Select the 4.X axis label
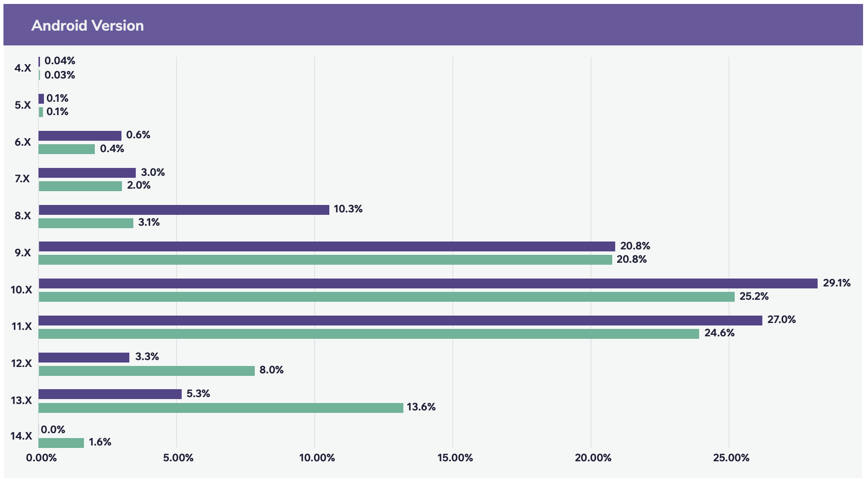Image resolution: width=868 pixels, height=484 pixels. [x=23, y=68]
